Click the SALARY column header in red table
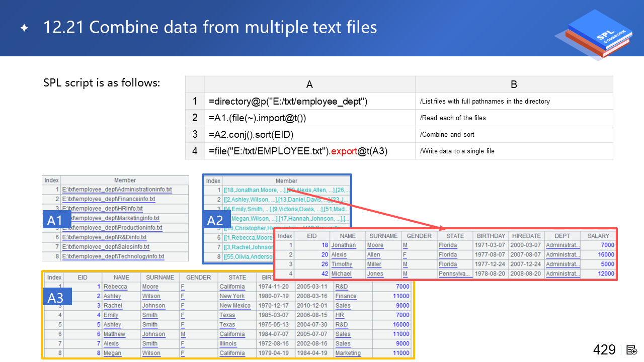The image size is (644, 362). 598,236
